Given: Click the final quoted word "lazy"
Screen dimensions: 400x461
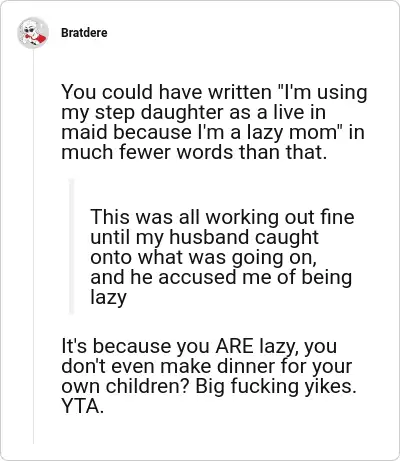Looking at the screenshot, I should [108, 297].
